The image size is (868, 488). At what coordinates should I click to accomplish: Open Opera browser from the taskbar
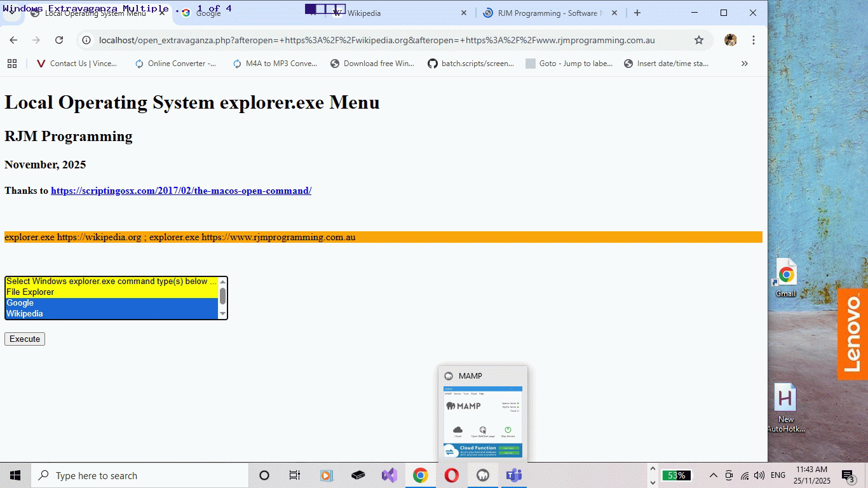pyautogui.click(x=451, y=475)
